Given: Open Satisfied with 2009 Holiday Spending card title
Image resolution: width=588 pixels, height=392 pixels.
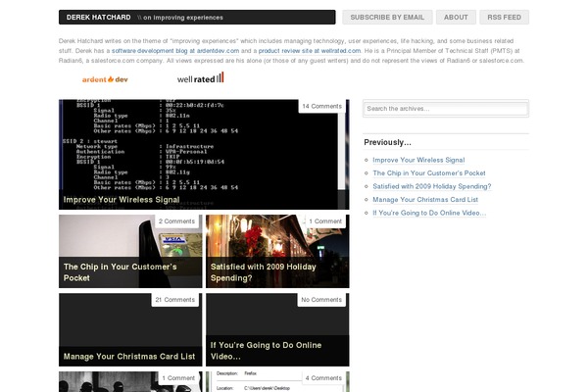Looking at the screenshot, I should pos(264,272).
